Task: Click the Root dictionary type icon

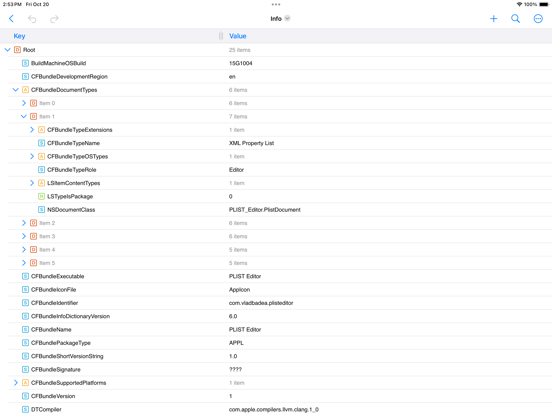Action: [x=17, y=50]
